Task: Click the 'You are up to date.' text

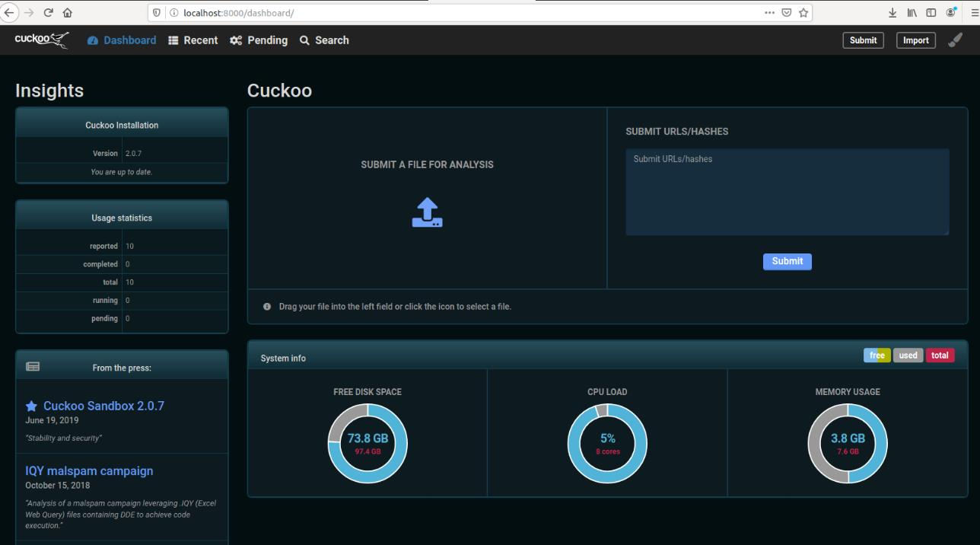Action: [x=122, y=172]
